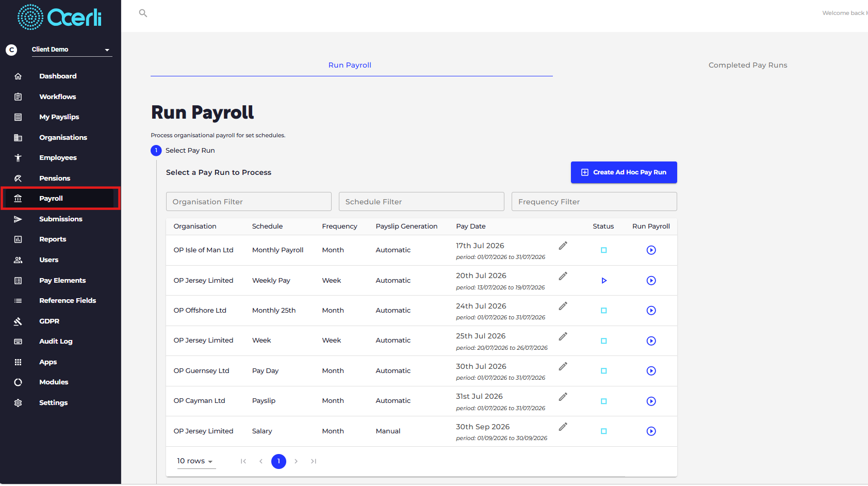The height and width of the screenshot is (486, 868).
Task: Edit pay date for Weekly Pay schedule
Action: (563, 276)
